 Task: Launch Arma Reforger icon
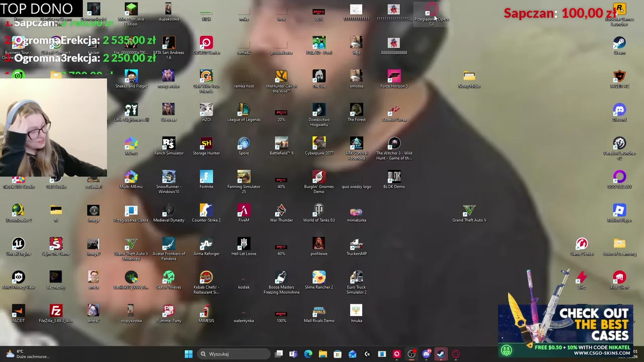tap(206, 247)
